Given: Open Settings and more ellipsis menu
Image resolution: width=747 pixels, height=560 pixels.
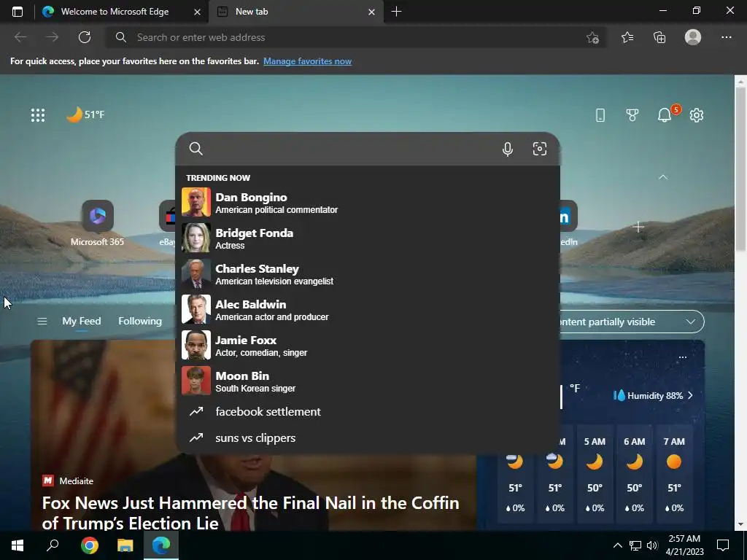Looking at the screenshot, I should (726, 37).
